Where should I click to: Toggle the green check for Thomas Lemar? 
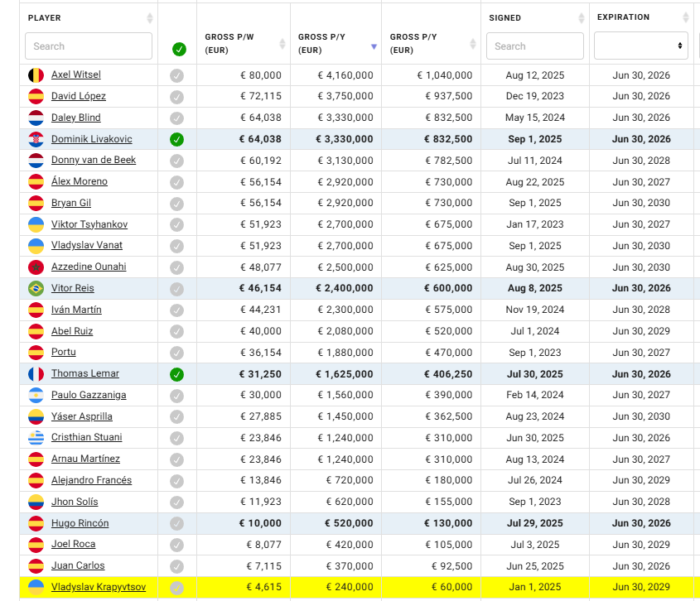pos(177,374)
